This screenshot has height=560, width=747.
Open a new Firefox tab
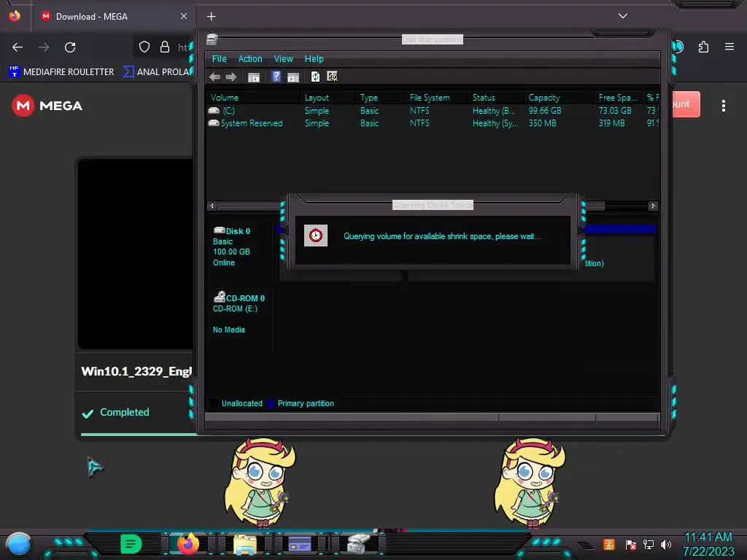[x=211, y=17]
